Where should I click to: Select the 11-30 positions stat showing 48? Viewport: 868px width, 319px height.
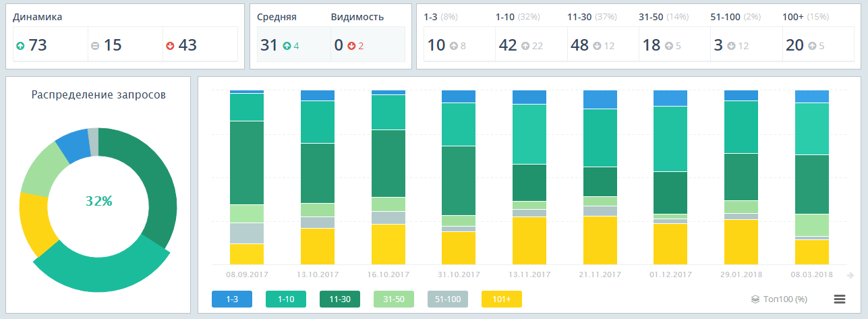coord(602,45)
